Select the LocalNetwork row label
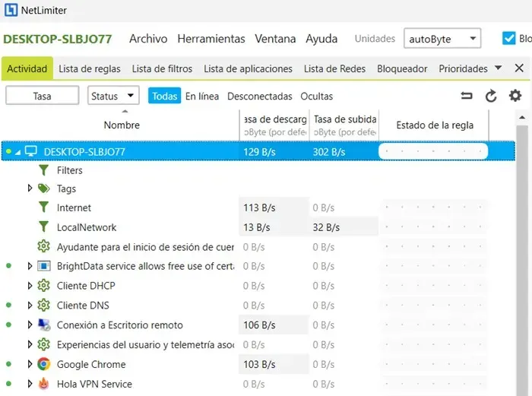The width and height of the screenshot is (532, 396). pyautogui.click(x=87, y=227)
